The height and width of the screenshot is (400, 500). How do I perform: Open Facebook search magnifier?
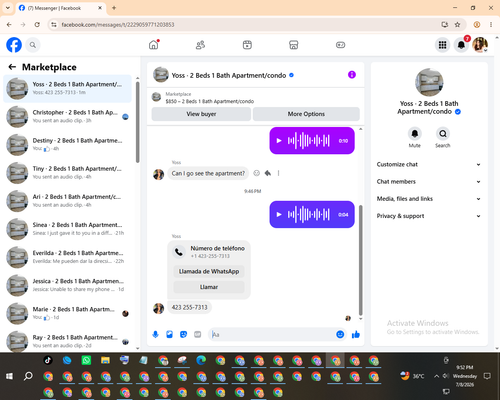coord(33,45)
